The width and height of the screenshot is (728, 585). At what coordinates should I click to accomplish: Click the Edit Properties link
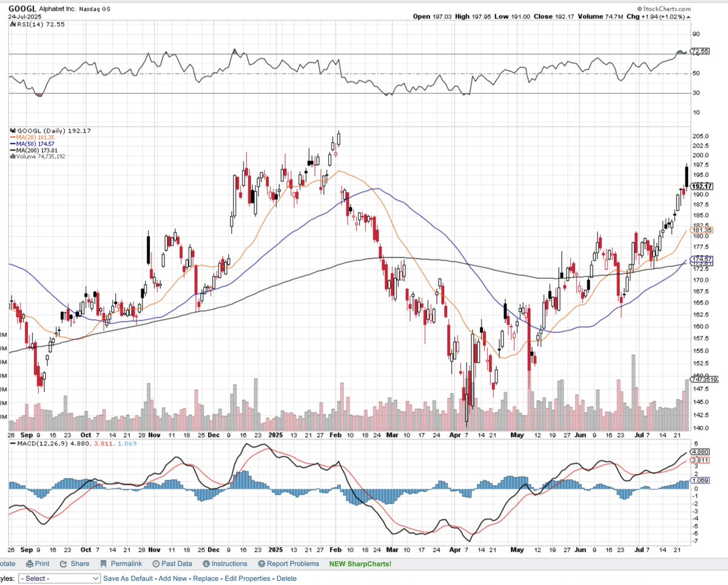[248, 578]
